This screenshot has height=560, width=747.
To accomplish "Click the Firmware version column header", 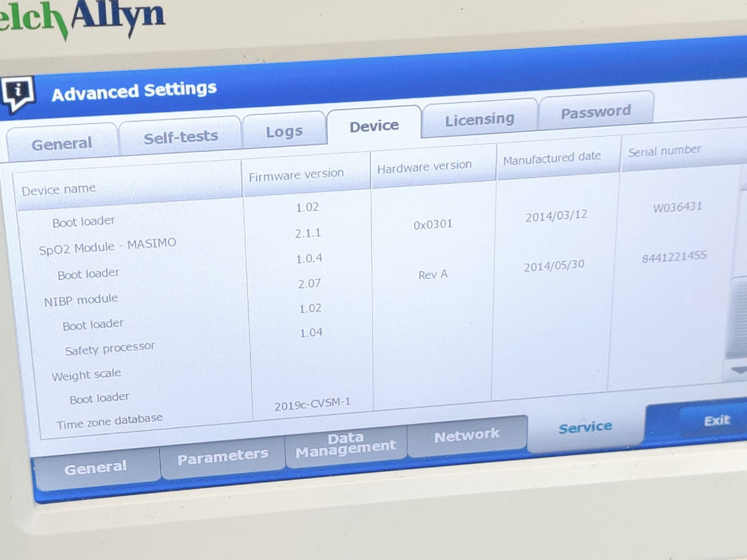I will tap(296, 174).
